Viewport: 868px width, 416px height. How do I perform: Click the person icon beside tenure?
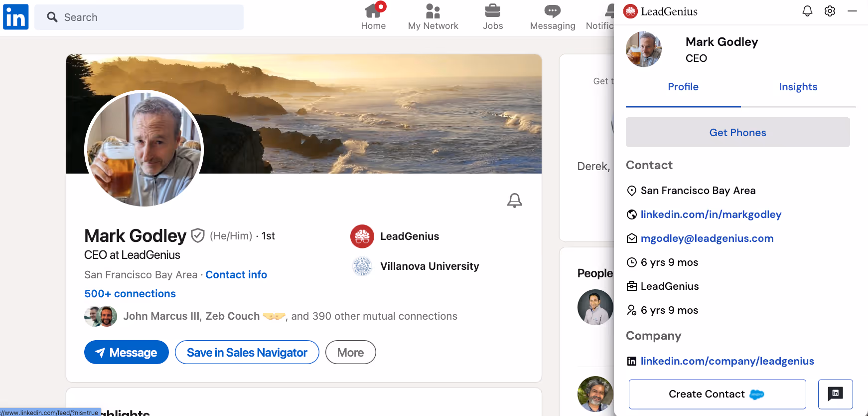click(631, 310)
